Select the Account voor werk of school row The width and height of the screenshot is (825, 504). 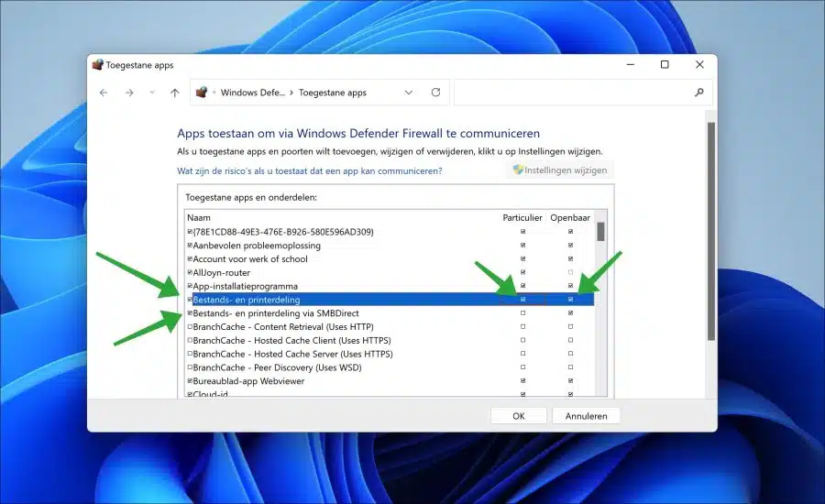tap(390, 258)
